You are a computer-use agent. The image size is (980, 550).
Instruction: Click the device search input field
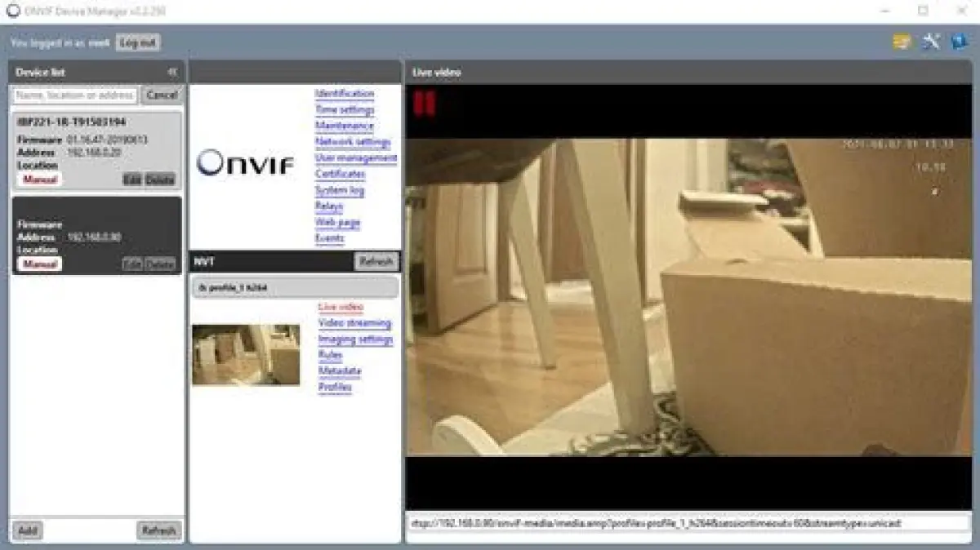(x=75, y=95)
